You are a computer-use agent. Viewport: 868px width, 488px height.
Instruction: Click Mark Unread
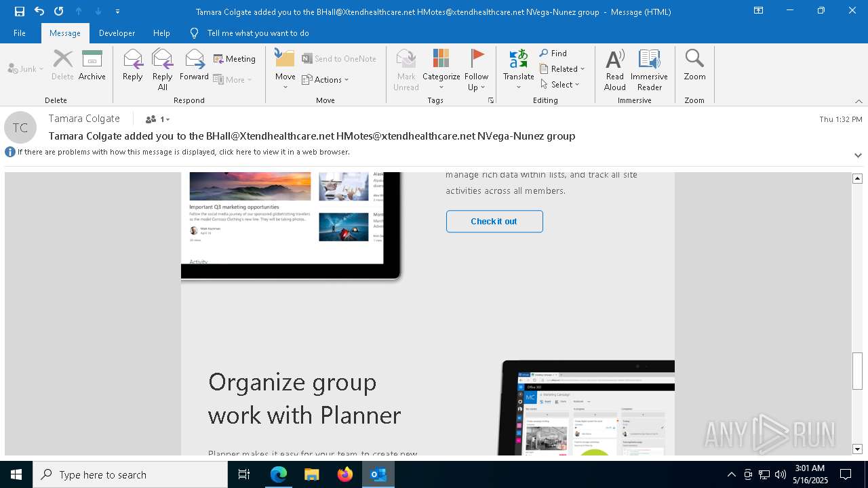coord(406,69)
